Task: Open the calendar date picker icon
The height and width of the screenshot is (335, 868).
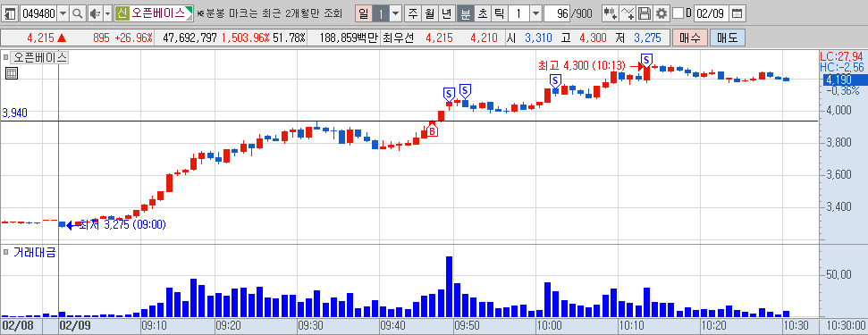Action: (737, 13)
